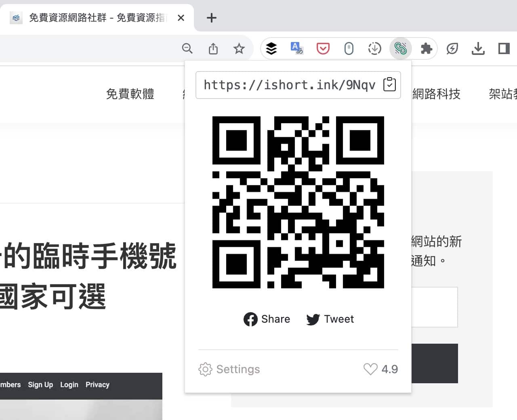Image resolution: width=517 pixels, height=420 pixels.
Task: Click the heart rating icon
Action: pos(370,369)
